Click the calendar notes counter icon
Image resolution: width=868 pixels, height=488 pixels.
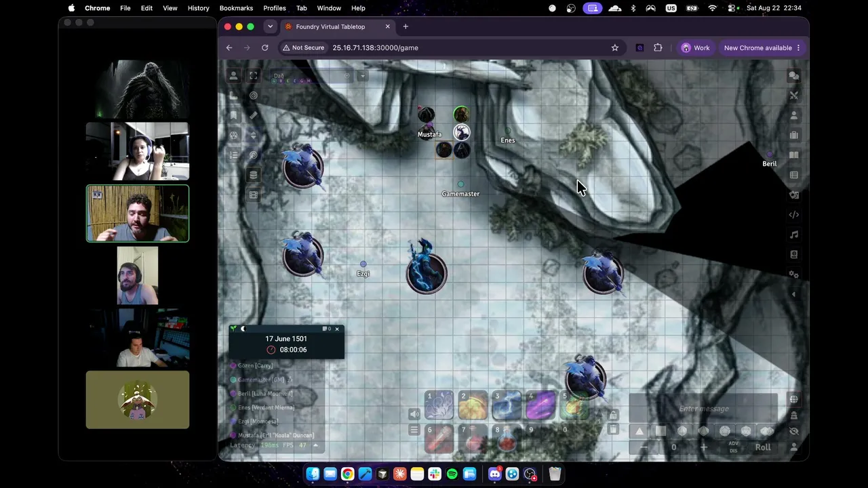pos(326,329)
